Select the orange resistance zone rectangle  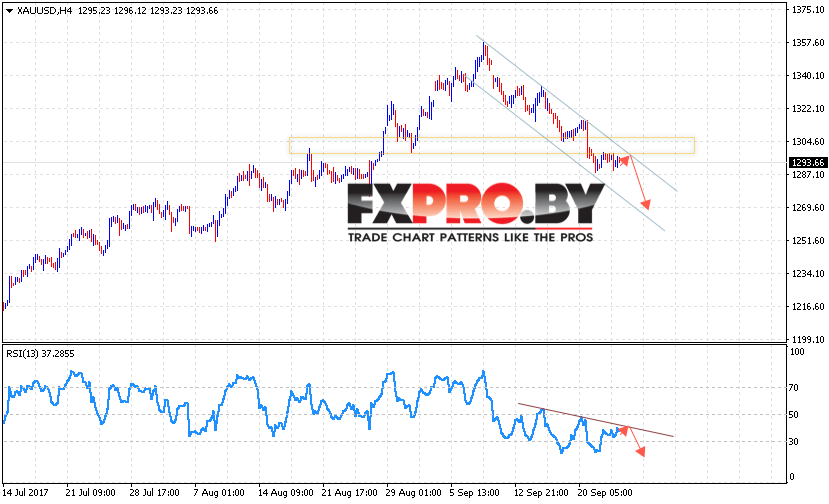(492, 145)
